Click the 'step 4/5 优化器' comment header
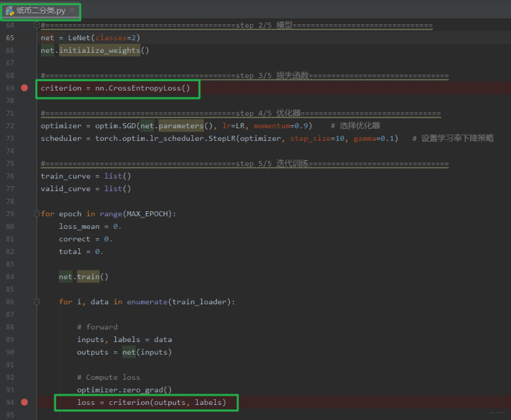Viewport: 511px width, 420px height. pos(268,113)
